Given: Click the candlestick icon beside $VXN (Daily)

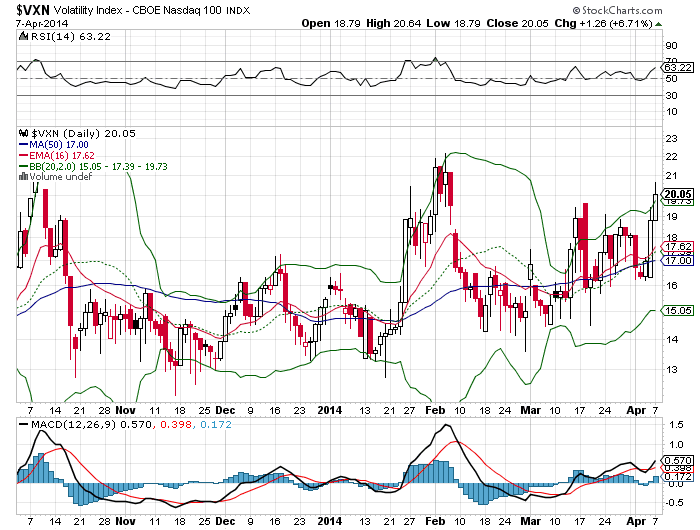Looking at the screenshot, I should [x=24, y=133].
